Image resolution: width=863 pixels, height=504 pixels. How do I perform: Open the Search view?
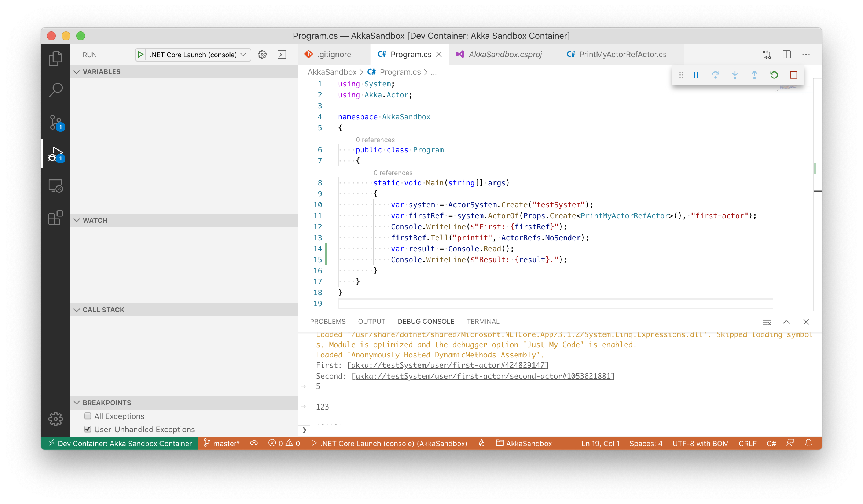click(x=55, y=89)
